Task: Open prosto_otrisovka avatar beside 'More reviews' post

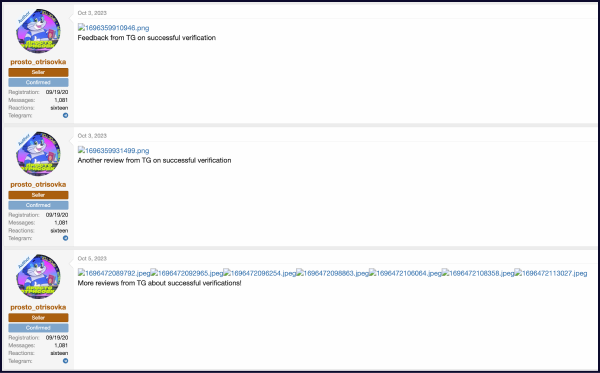Action: click(x=38, y=277)
